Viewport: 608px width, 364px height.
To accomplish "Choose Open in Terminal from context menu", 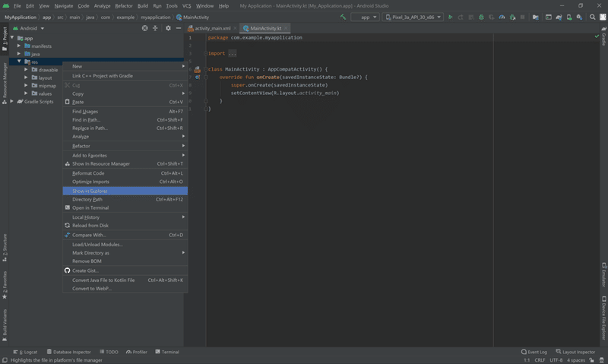I will click(x=125, y=207).
